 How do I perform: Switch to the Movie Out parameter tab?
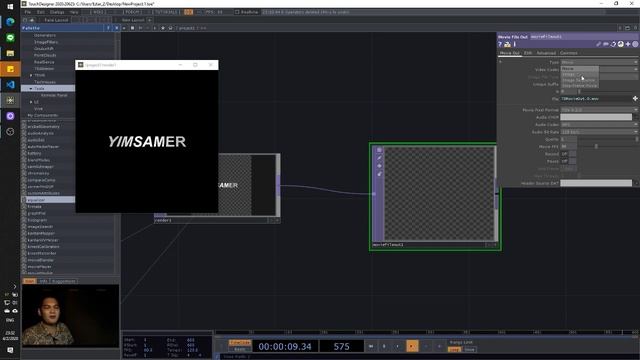[x=510, y=53]
